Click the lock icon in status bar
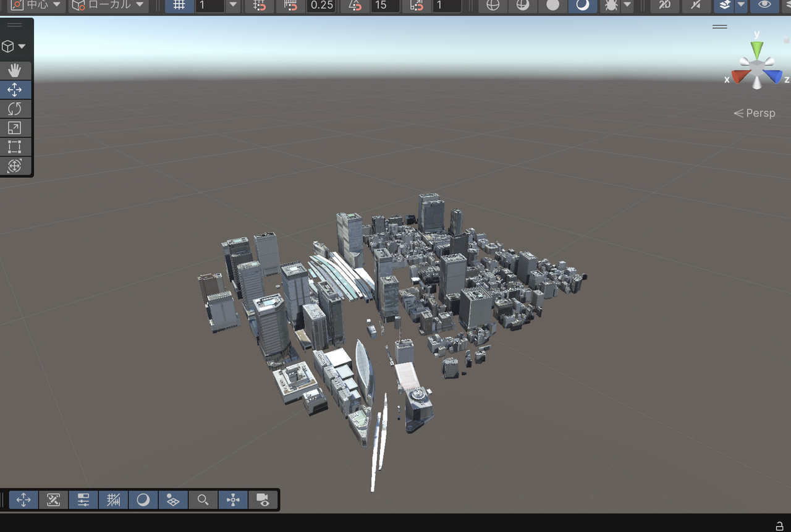Screen dimensions: 791x532 click(779, 526)
